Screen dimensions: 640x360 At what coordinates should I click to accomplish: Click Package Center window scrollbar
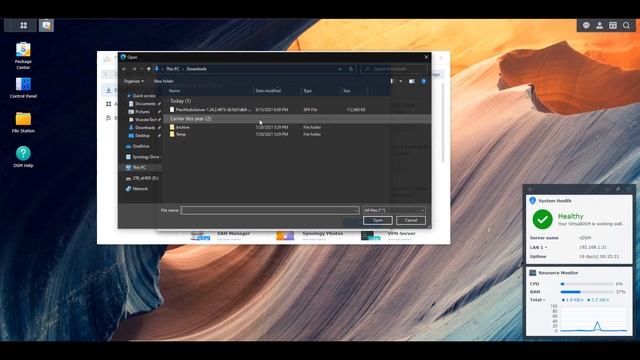point(443,122)
